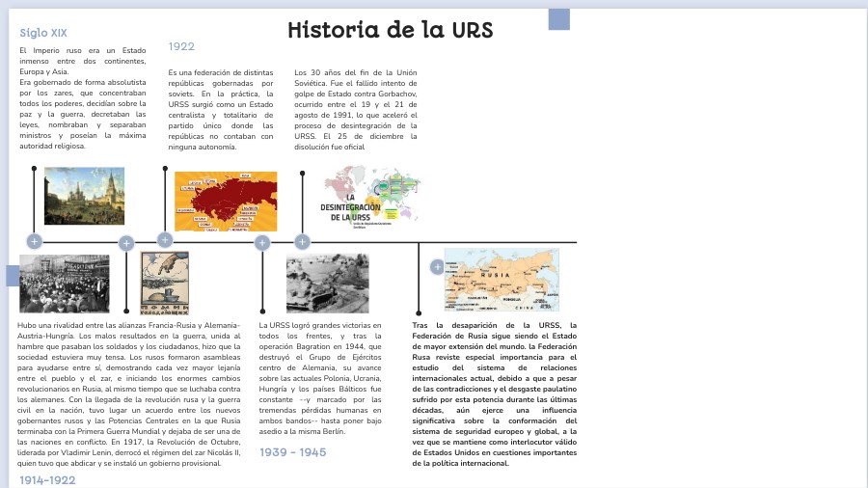Click the plus icon below the Moscow painting

(x=34, y=241)
